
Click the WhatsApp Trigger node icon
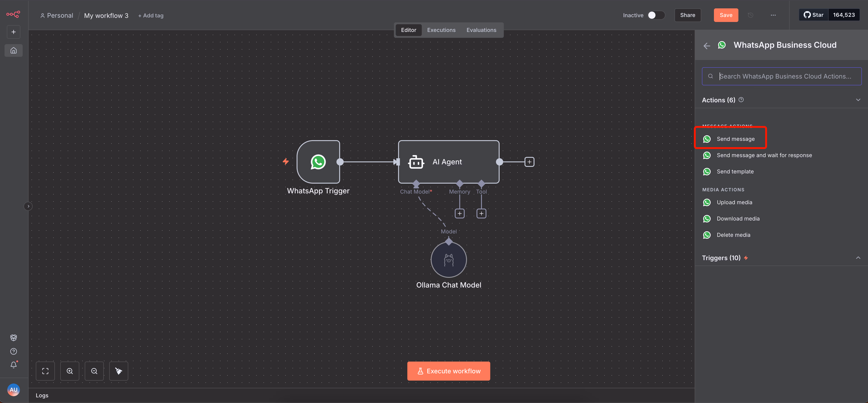[318, 162]
